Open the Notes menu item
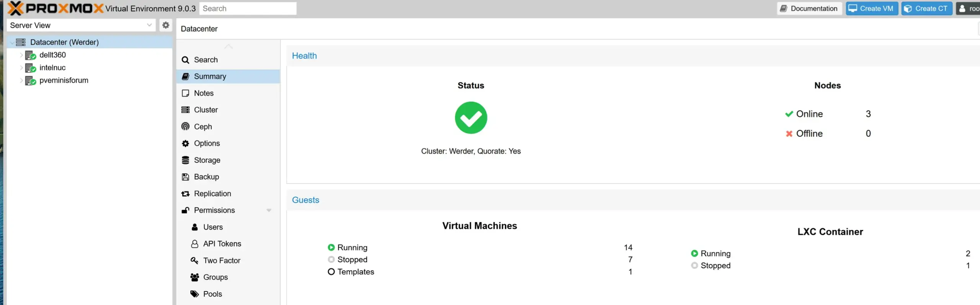The width and height of the screenshot is (980, 305). coord(228,93)
